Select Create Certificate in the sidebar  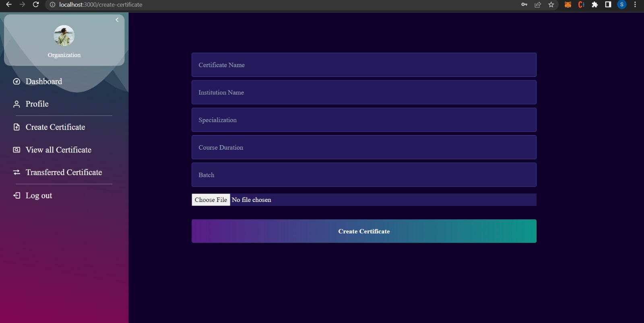[x=55, y=127]
